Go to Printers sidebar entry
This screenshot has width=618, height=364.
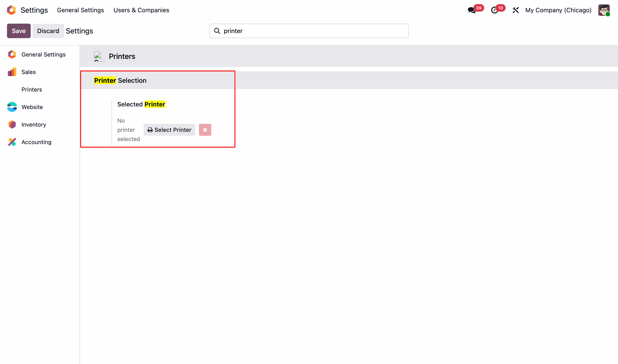tap(32, 89)
